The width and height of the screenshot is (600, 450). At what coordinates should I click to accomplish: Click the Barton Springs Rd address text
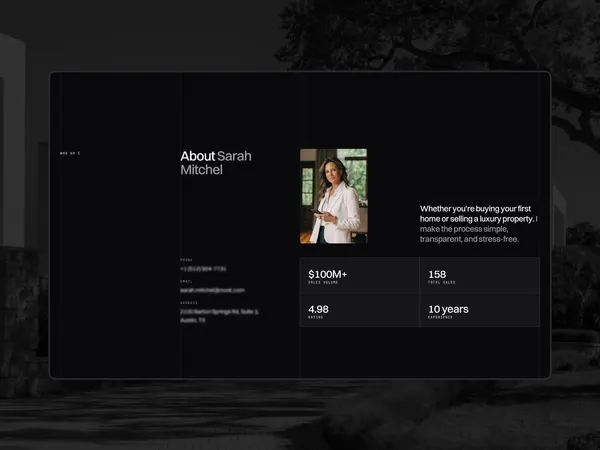coord(219,316)
